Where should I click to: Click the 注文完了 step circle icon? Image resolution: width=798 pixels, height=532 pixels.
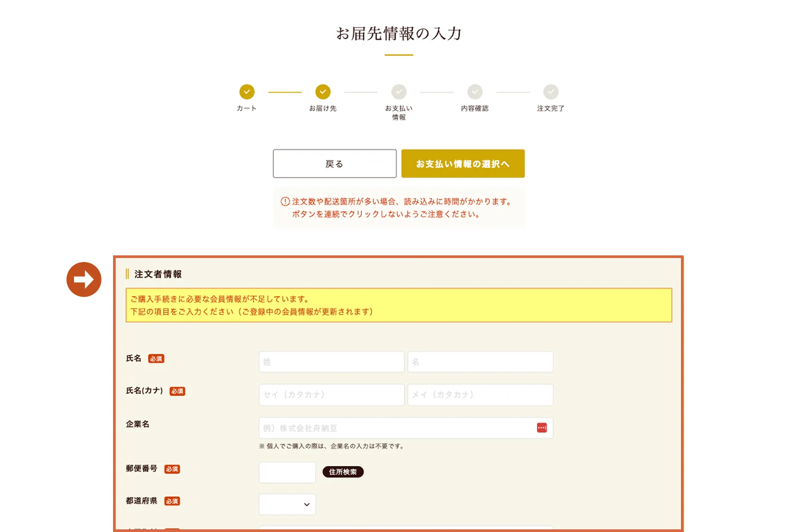point(551,92)
